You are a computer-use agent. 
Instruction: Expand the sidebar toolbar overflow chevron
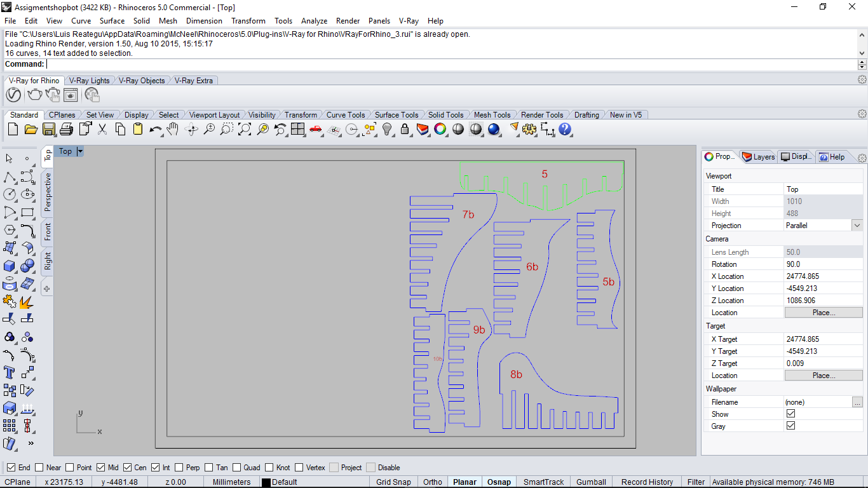coord(31,444)
